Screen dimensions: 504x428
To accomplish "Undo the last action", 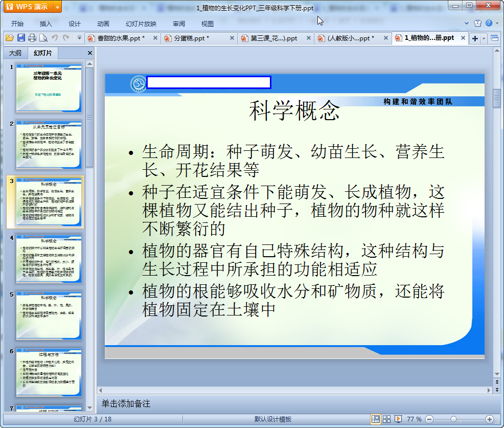I will coord(55,38).
